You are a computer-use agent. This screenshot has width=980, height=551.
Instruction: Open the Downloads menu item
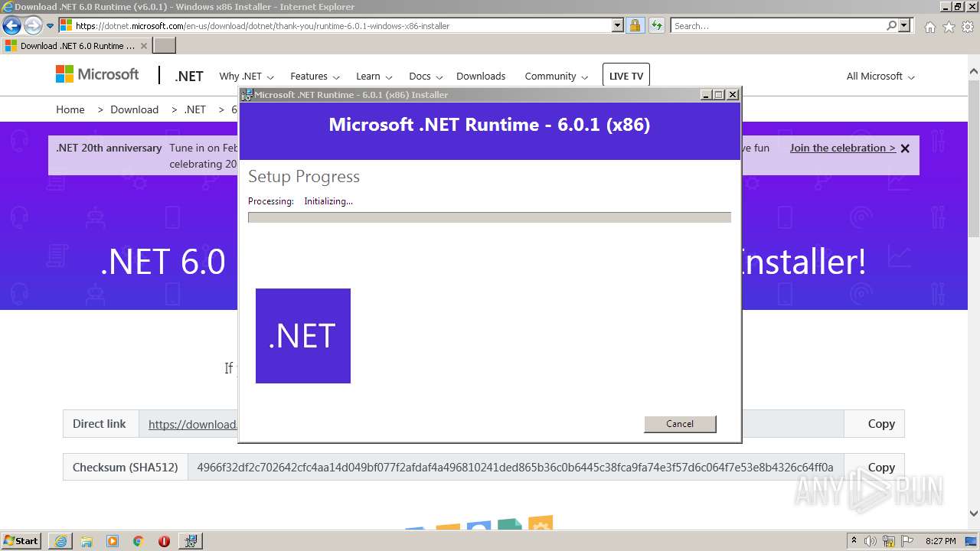click(481, 77)
